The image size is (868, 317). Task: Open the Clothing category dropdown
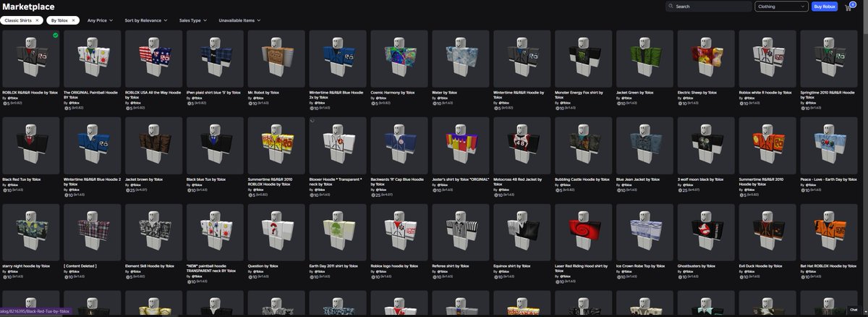781,6
